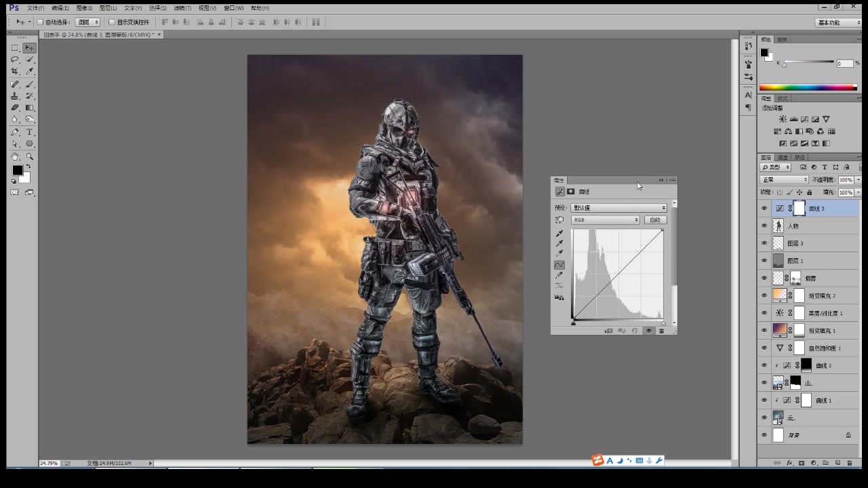868x488 pixels.
Task: Click the K slider in Color panel
Action: [808, 62]
